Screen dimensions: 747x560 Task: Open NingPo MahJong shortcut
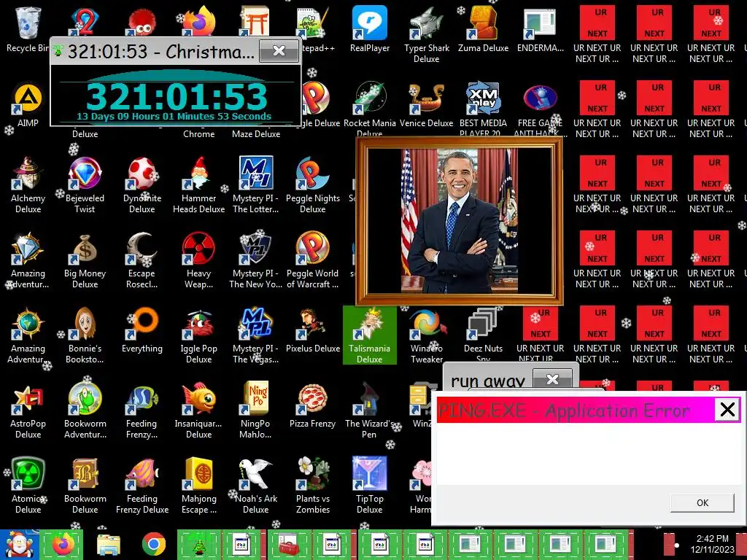pyautogui.click(x=255, y=410)
